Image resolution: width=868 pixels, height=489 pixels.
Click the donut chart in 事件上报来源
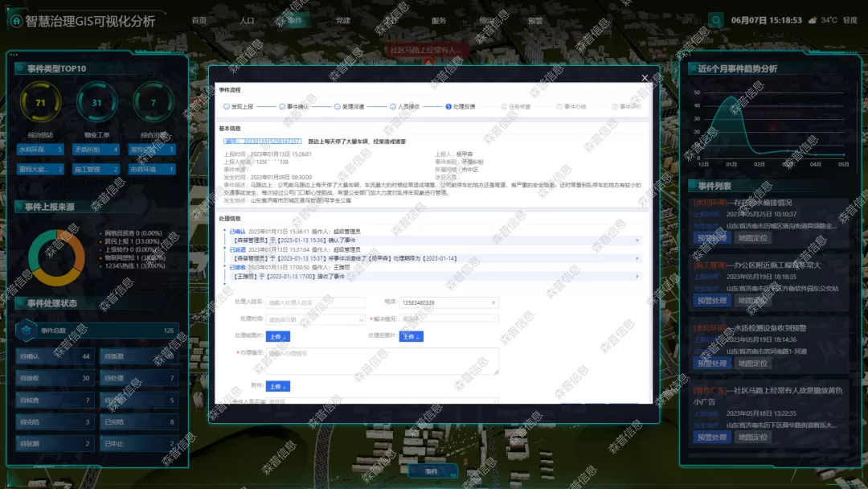[56, 257]
